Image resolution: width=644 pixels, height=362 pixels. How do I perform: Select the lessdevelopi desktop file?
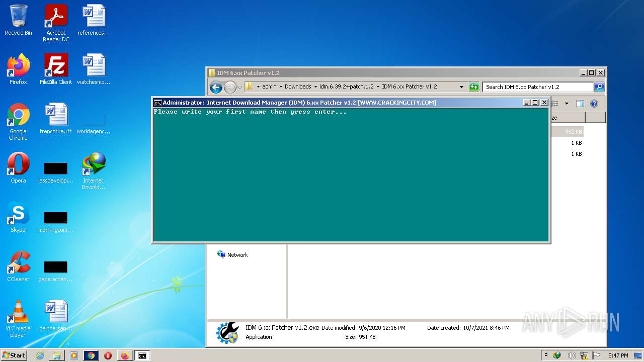click(56, 172)
